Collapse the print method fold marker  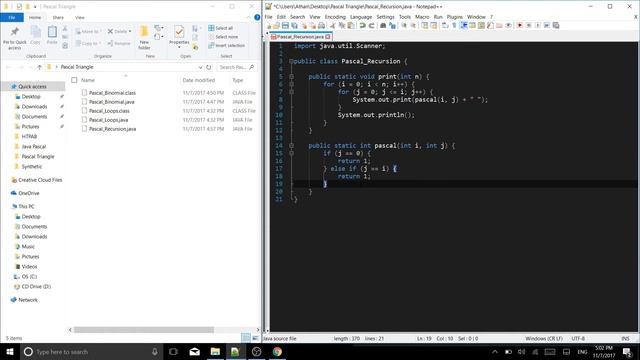pyautogui.click(x=291, y=76)
